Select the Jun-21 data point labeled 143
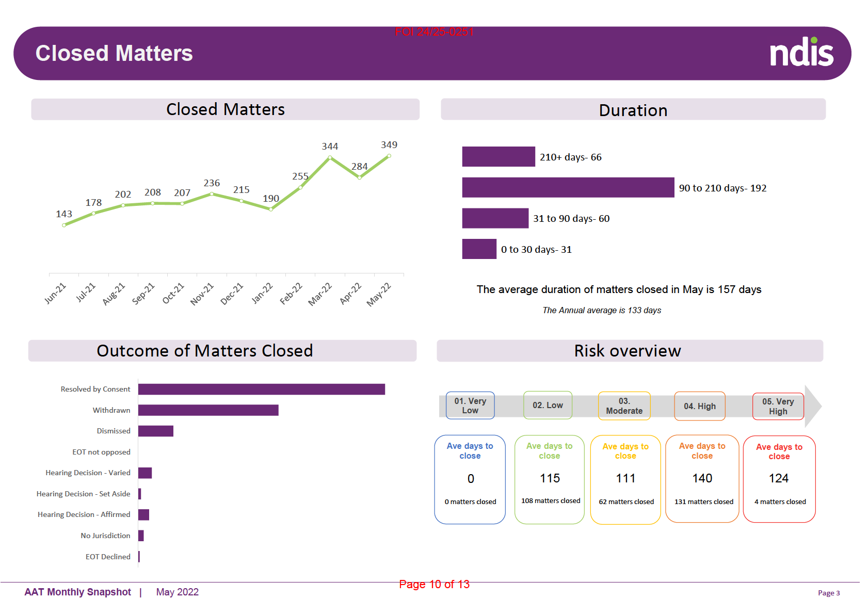The height and width of the screenshot is (615, 868). pos(64,225)
